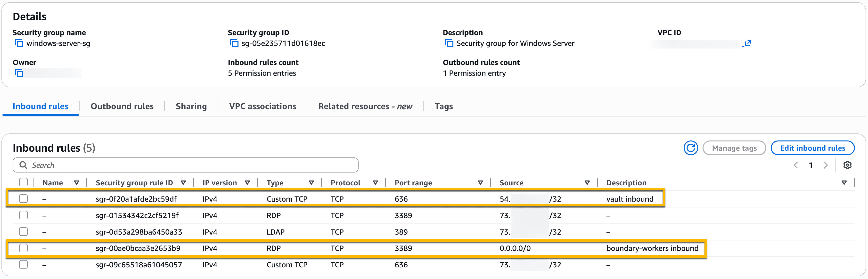Click rule ID sgr-00ae0bcaa3e2653b9 text
868x279 pixels.
pos(138,248)
